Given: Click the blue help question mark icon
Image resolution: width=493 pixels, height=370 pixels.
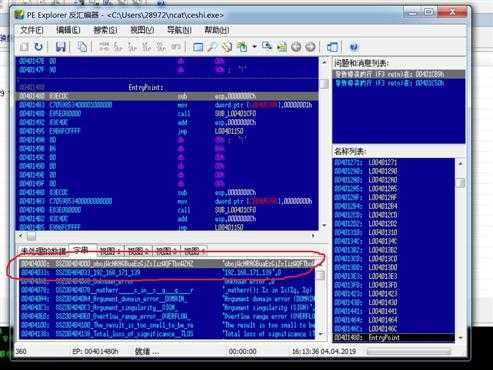Looking at the screenshot, I should [354, 47].
